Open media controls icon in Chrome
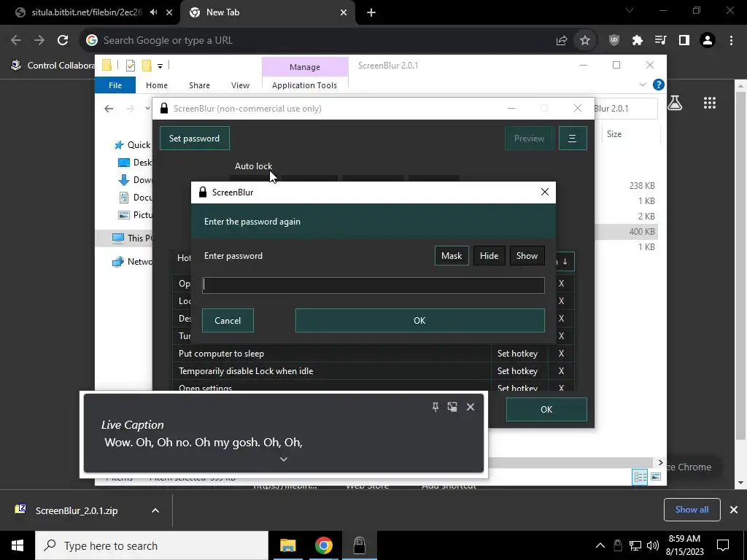 (x=660, y=41)
